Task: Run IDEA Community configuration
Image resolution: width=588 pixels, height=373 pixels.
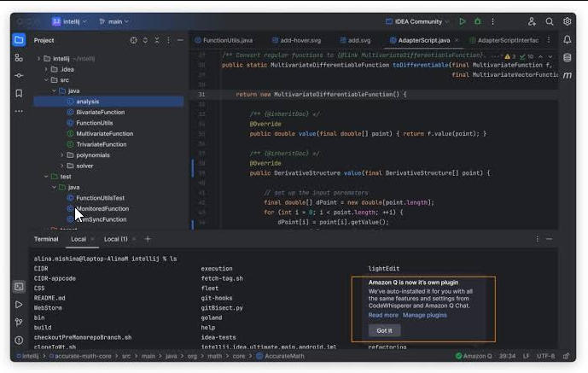Action: (x=463, y=21)
